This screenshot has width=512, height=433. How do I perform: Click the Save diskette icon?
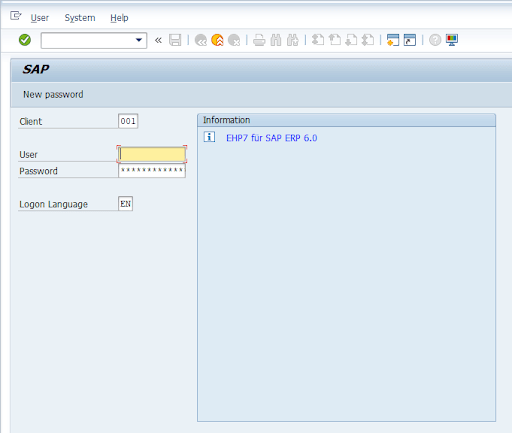coord(175,40)
